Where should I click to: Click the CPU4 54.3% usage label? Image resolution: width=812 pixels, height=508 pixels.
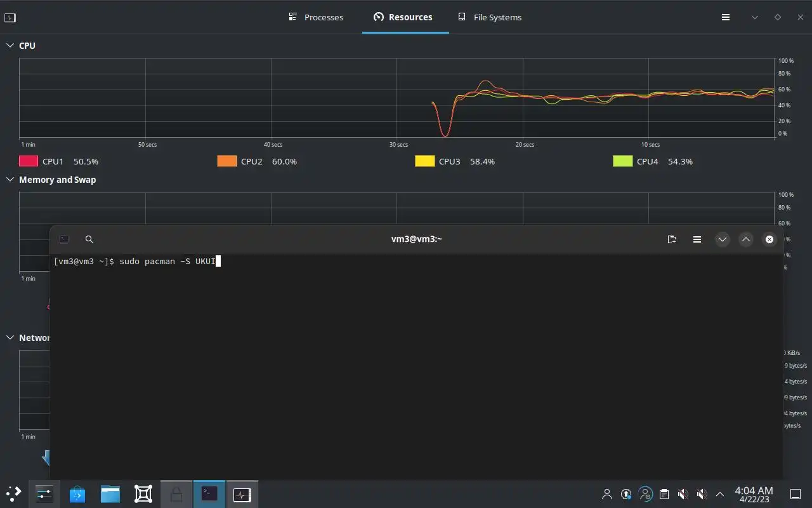[665, 161]
